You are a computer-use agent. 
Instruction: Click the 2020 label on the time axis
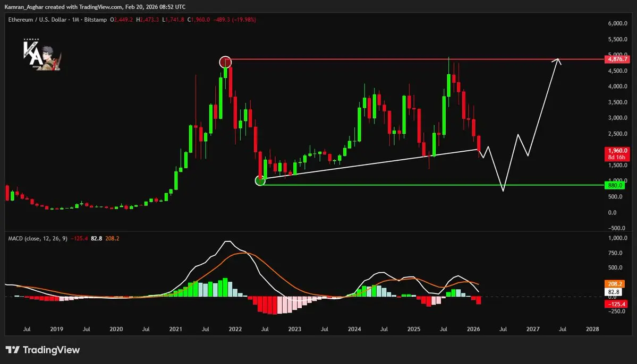(116, 329)
